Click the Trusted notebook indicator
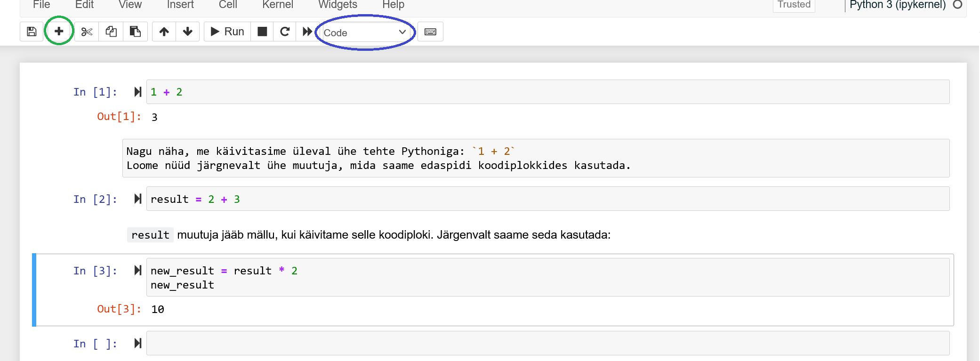This screenshot has height=361, width=980. (794, 5)
